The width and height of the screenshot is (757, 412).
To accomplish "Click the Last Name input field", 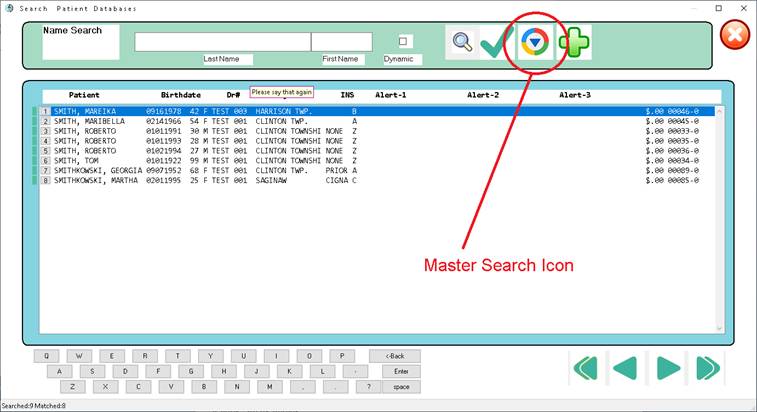I will tap(222, 42).
